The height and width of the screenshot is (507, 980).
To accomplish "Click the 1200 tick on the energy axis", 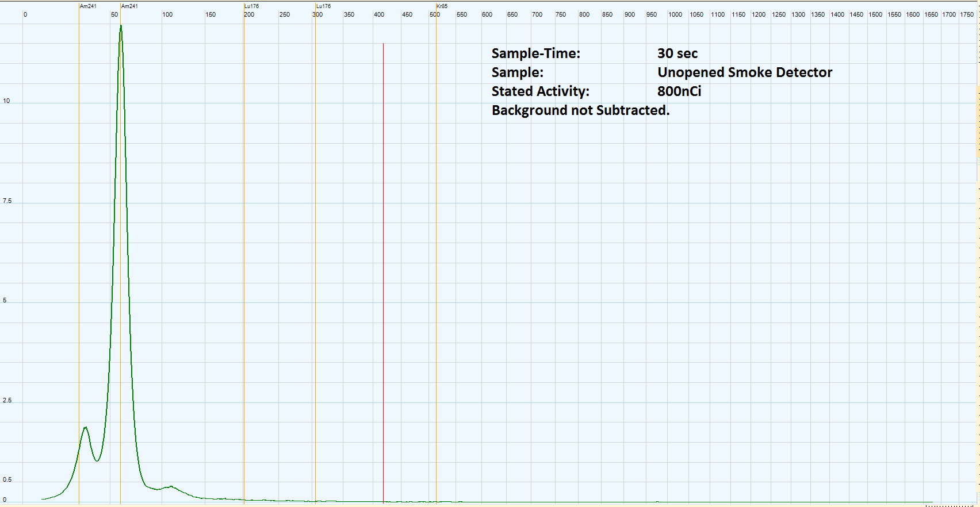I will click(759, 14).
